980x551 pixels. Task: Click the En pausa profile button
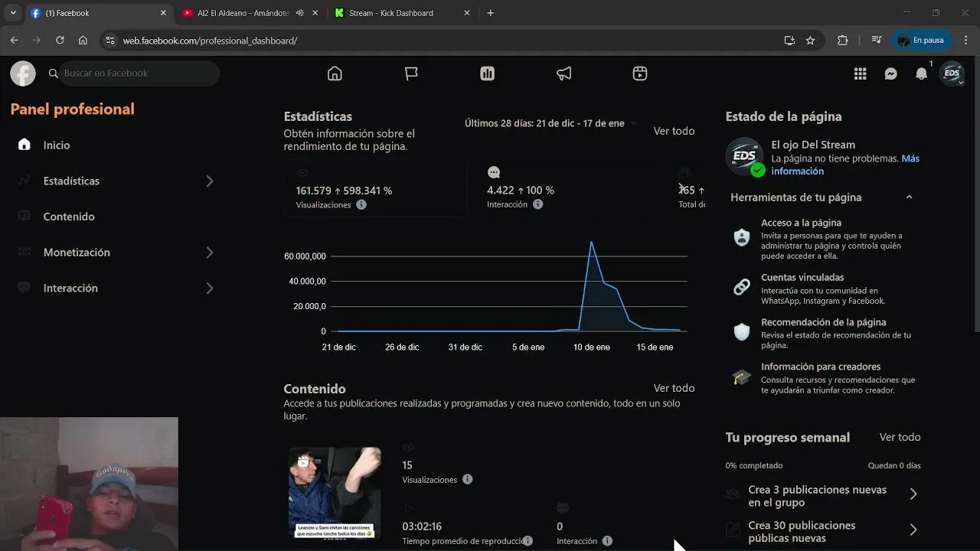coord(922,41)
